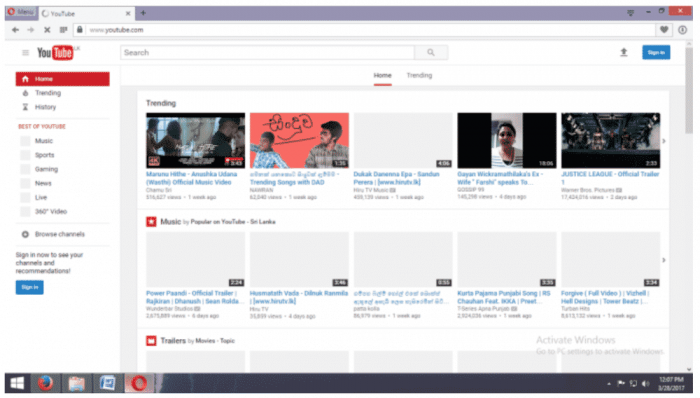This screenshot has width=700, height=398.
Task: Focus the YouTube Search field
Action: [x=267, y=53]
